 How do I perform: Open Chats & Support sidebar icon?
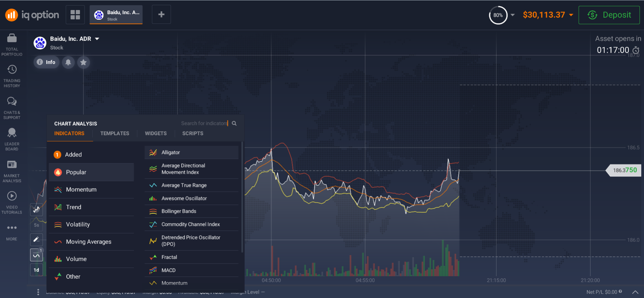tap(12, 108)
